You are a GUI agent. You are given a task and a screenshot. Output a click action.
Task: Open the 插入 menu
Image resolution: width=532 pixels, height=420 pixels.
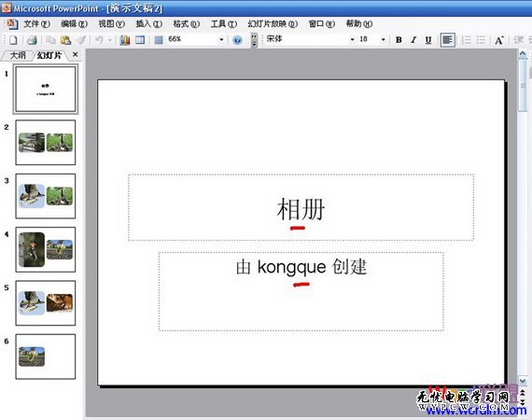coord(149,23)
